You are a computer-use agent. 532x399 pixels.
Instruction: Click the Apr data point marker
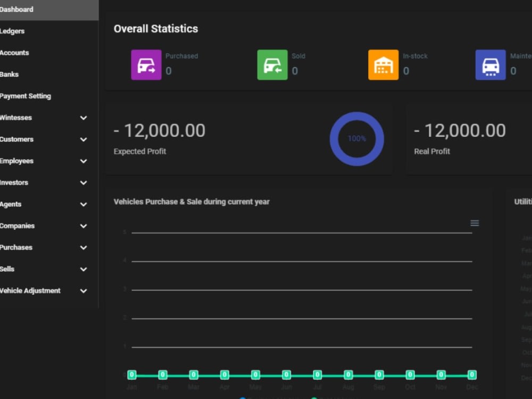[225, 375]
